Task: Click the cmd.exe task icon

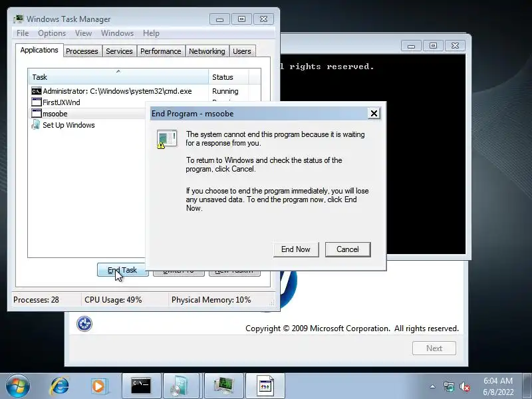Action: point(37,91)
